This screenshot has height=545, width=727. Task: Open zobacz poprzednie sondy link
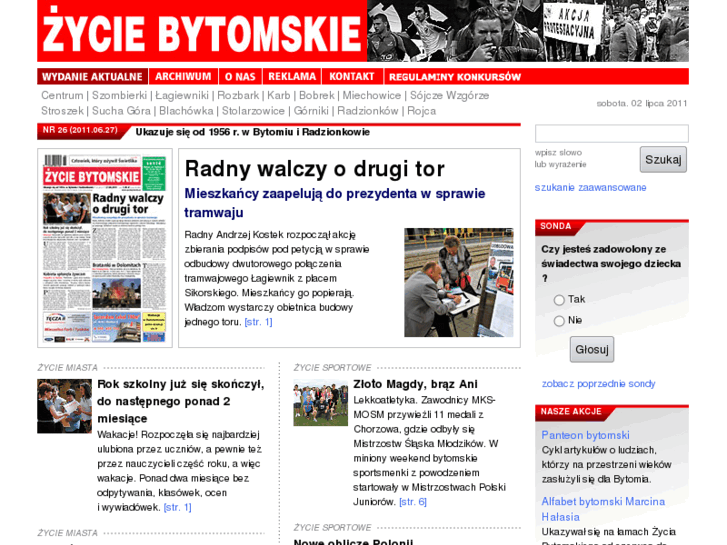599,384
